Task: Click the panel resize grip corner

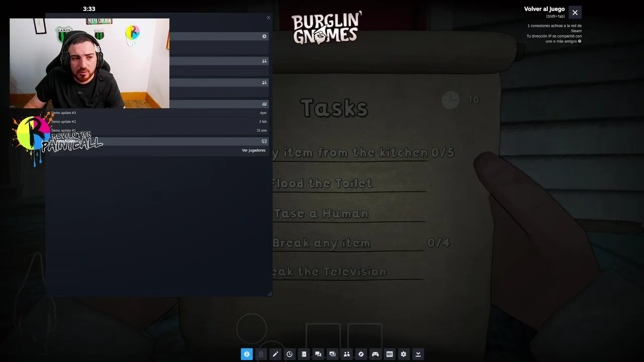Action: pos(269,294)
